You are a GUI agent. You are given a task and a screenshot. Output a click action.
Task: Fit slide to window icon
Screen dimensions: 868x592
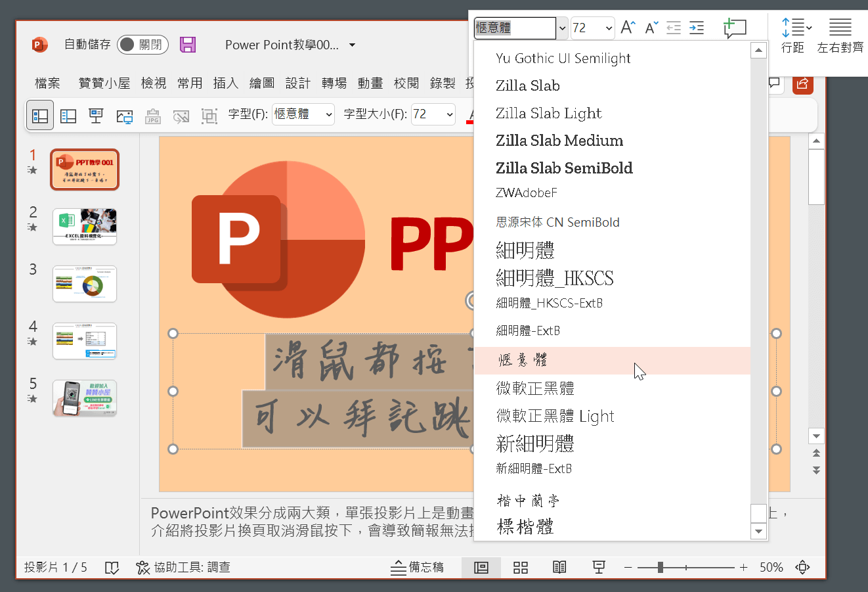802,568
